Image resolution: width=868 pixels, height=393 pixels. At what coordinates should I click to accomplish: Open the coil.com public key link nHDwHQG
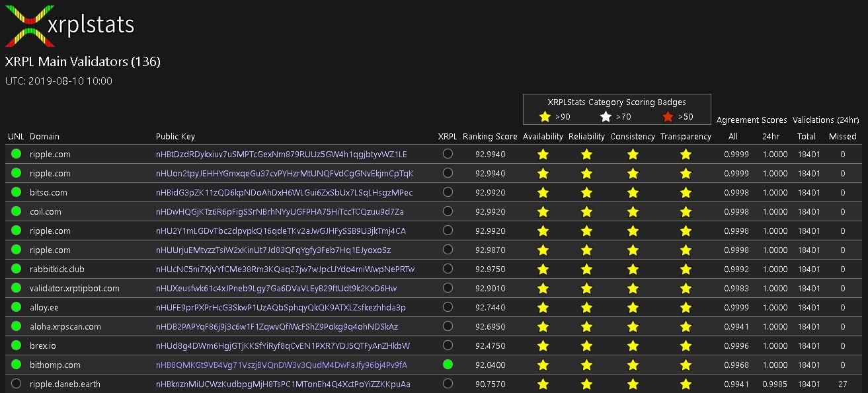pos(280,212)
